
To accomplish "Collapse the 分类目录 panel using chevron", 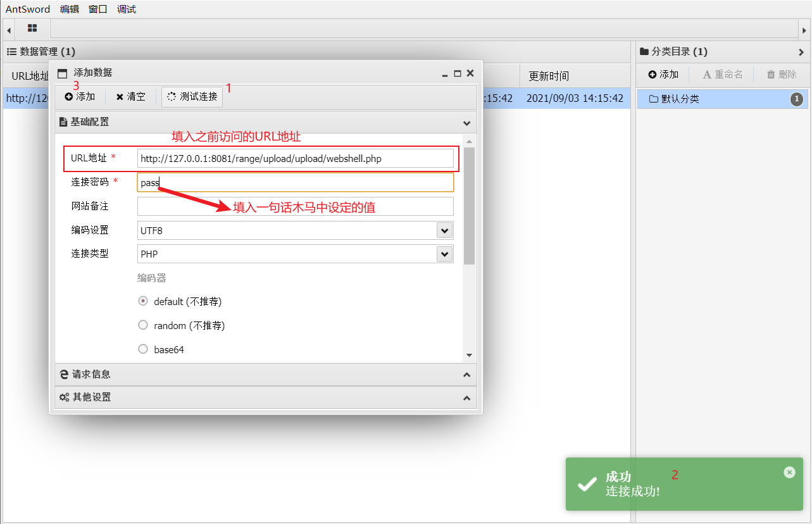I will 801,52.
